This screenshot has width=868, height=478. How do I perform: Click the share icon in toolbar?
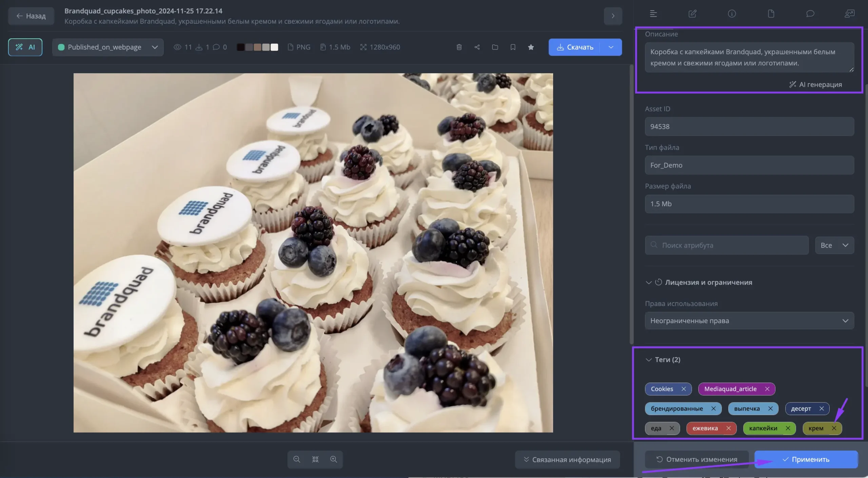pyautogui.click(x=477, y=47)
